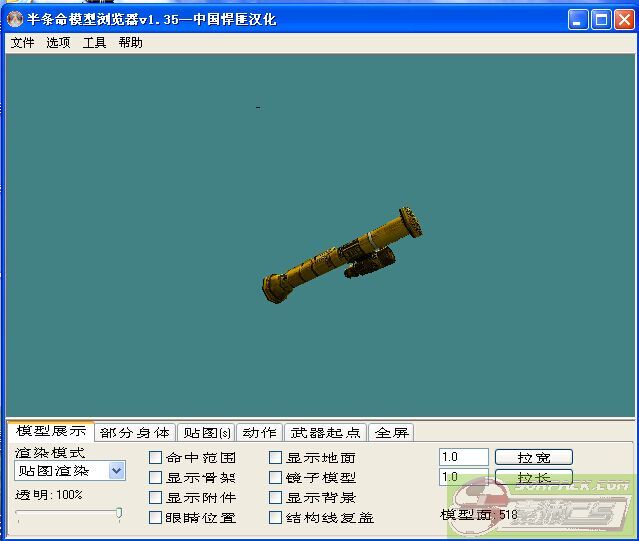639x541 pixels.
Task: Select the 武器起点 tab
Action: point(325,433)
